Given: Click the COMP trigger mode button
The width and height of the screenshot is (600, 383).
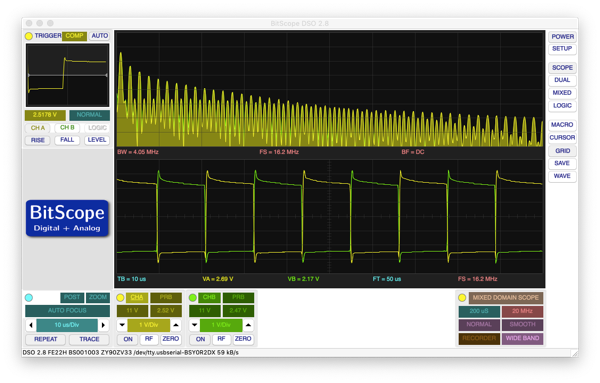Looking at the screenshot, I should (74, 36).
